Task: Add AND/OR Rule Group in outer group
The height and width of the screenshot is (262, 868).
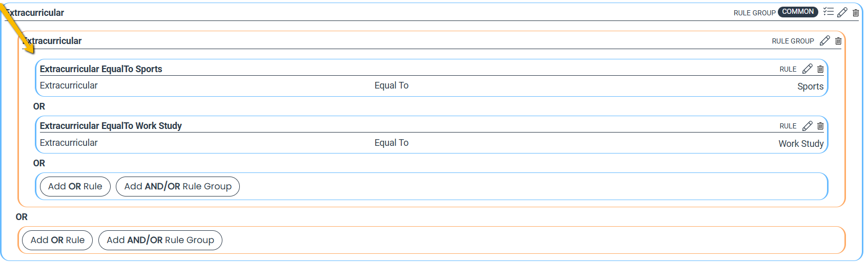Action: point(160,240)
